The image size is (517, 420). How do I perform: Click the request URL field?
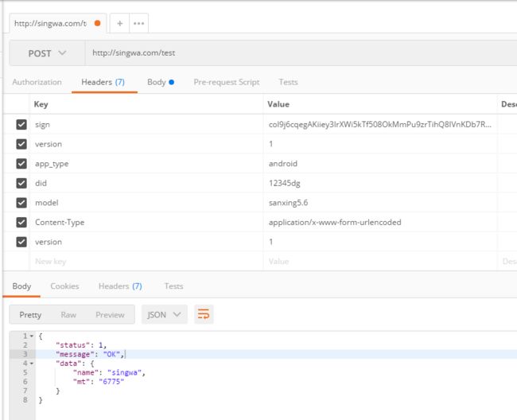(301, 53)
